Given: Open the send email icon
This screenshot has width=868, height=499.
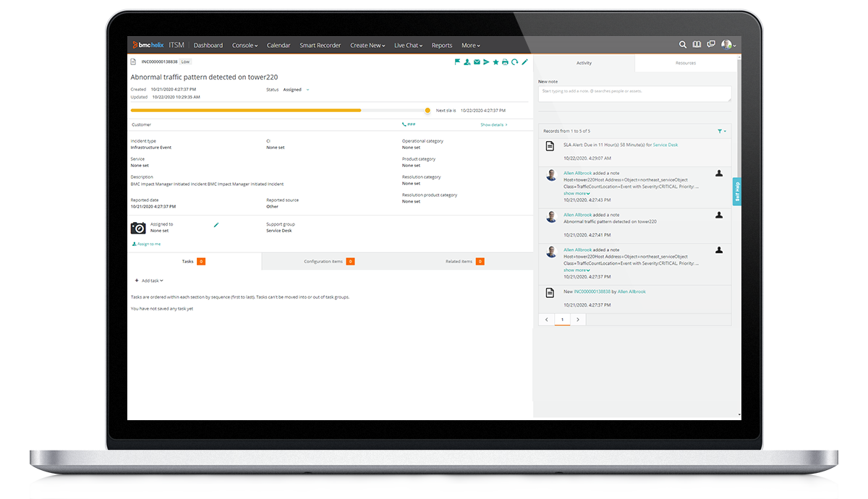Looking at the screenshot, I should click(477, 62).
